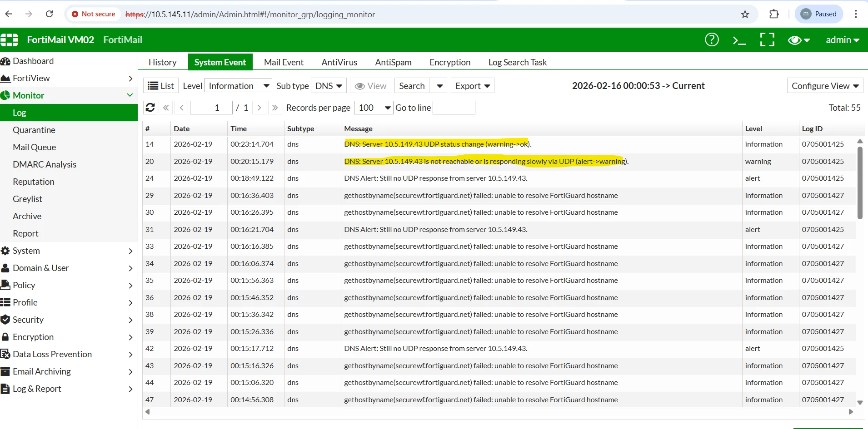Open the browser extensions puzzle icon
Viewport: 868px width, 429px height.
coord(774,14)
